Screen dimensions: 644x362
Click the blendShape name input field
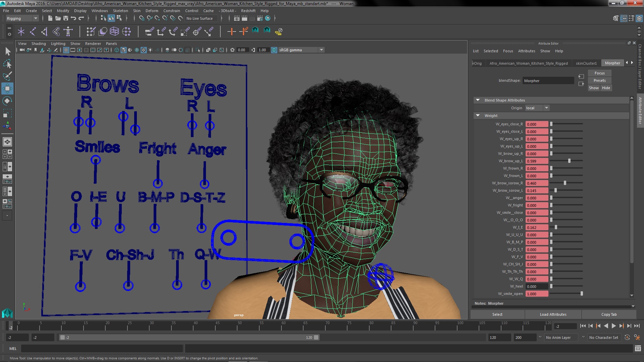coord(548,81)
